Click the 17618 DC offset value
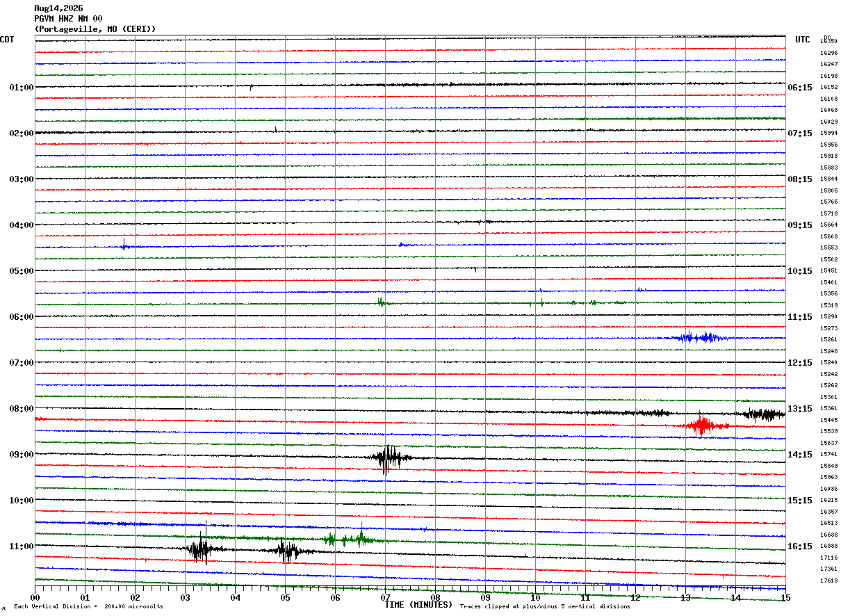 [x=828, y=581]
